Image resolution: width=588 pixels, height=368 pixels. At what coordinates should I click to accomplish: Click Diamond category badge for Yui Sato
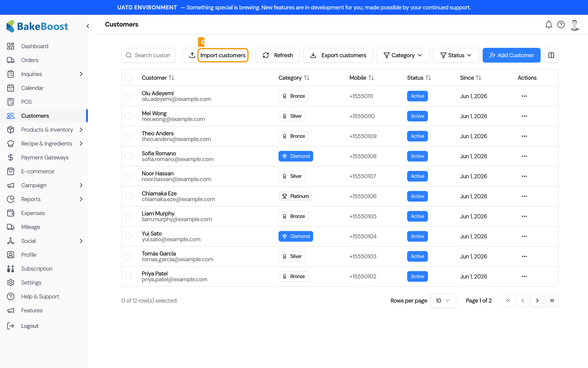point(296,236)
